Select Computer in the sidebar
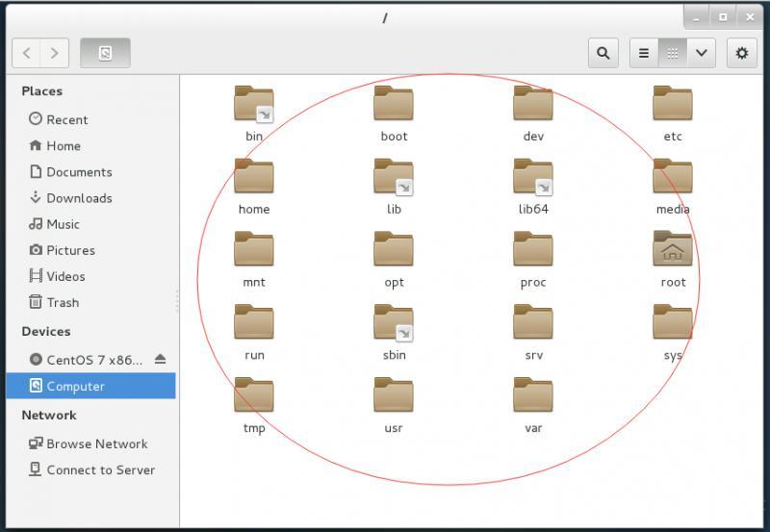The height and width of the screenshot is (532, 770). coord(90,386)
